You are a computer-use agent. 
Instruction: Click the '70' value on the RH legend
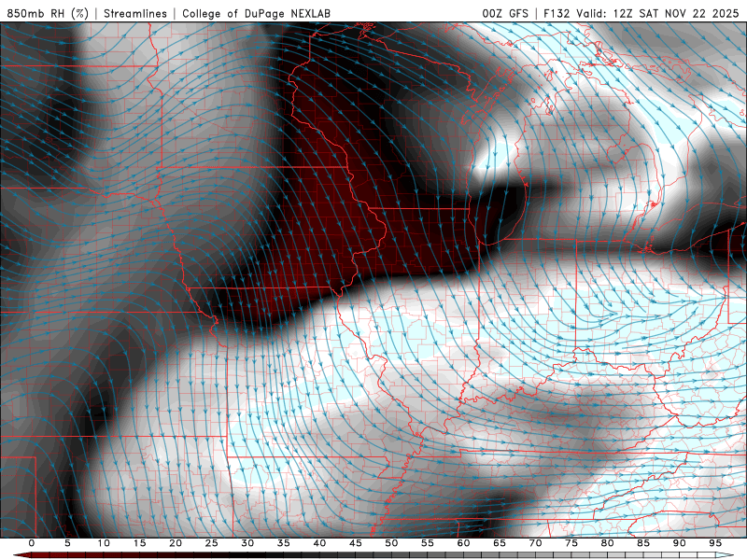[535, 543]
